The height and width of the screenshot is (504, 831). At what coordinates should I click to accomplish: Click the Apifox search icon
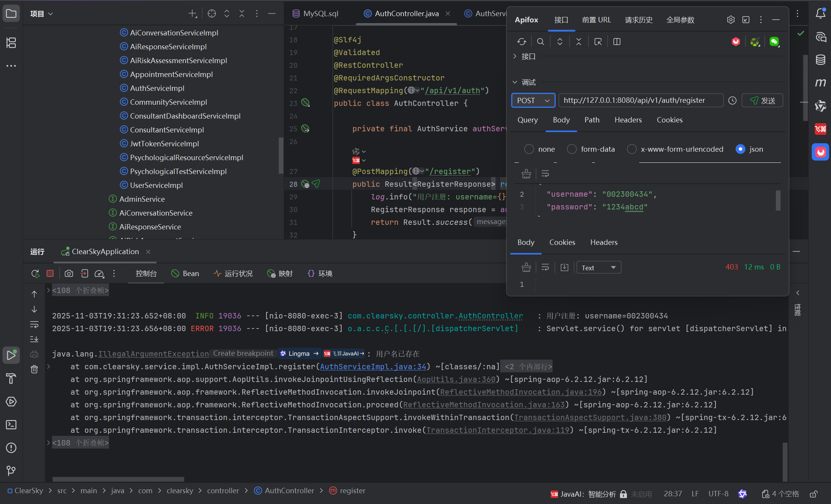541,42
